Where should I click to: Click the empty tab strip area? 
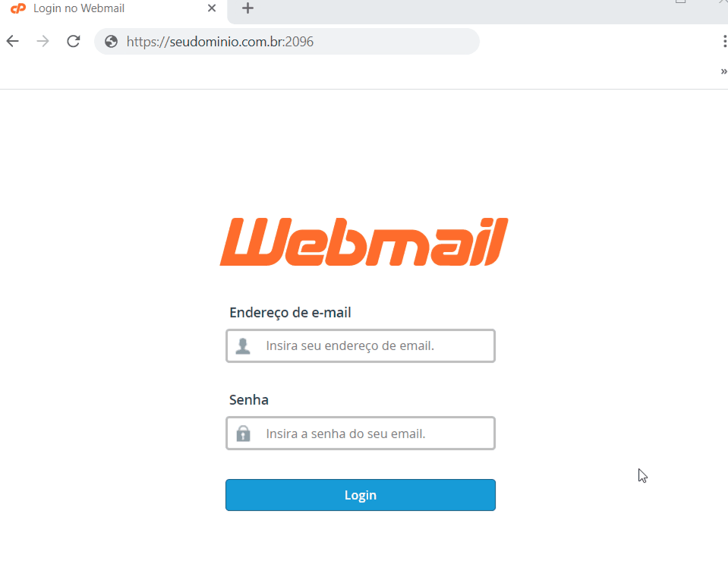(465, 10)
